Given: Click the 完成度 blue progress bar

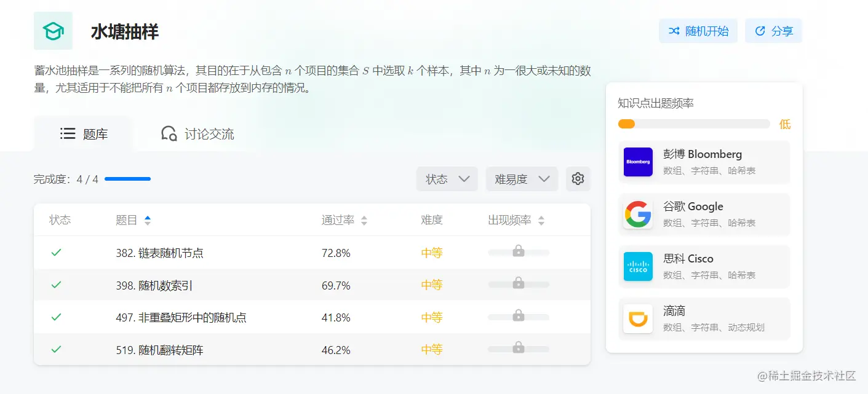Looking at the screenshot, I should pyautogui.click(x=127, y=179).
